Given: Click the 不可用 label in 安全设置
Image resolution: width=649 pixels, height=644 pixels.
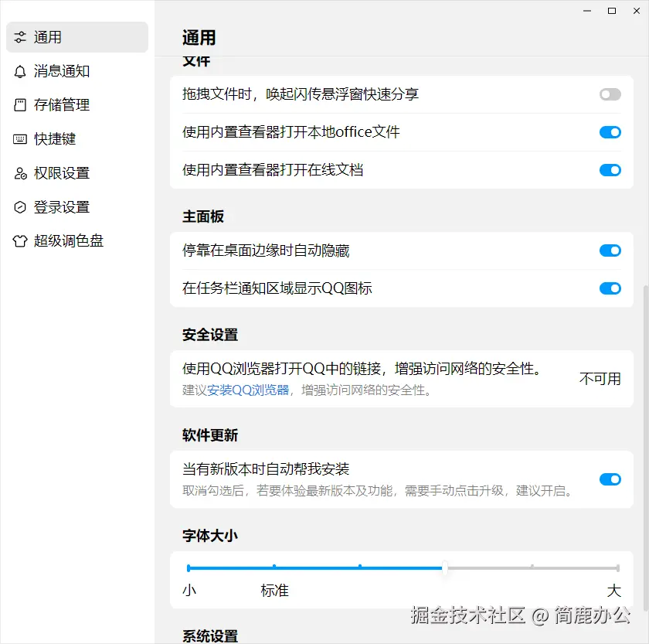Looking at the screenshot, I should 600,378.
